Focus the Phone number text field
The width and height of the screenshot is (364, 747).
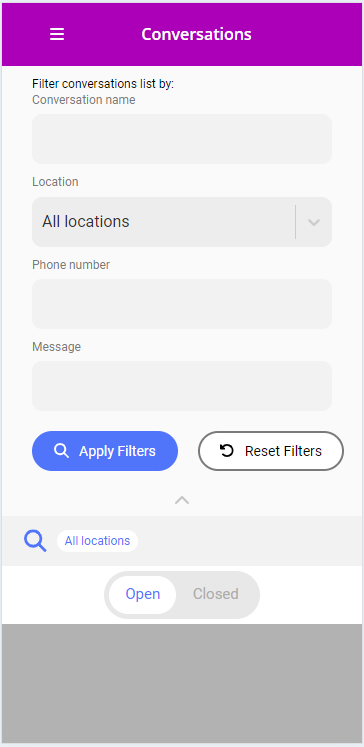182,304
